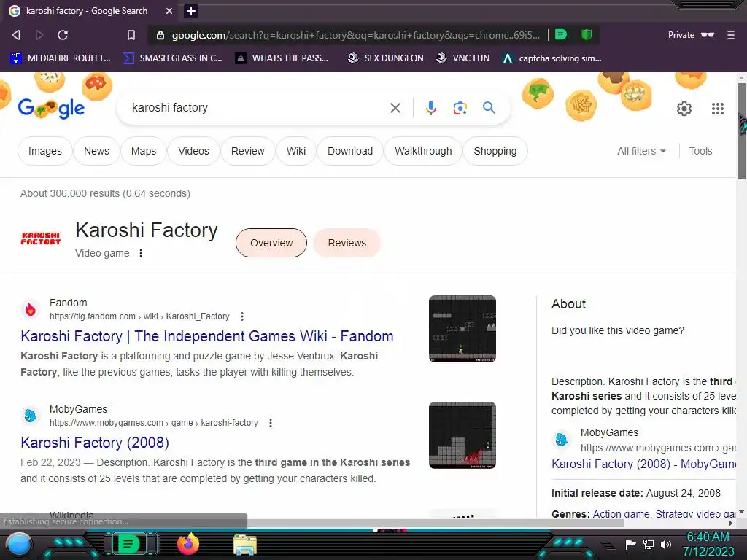Open Karoshi Factory Independent Games Wiki link
Viewport: 747px width, 560px height.
click(x=206, y=336)
